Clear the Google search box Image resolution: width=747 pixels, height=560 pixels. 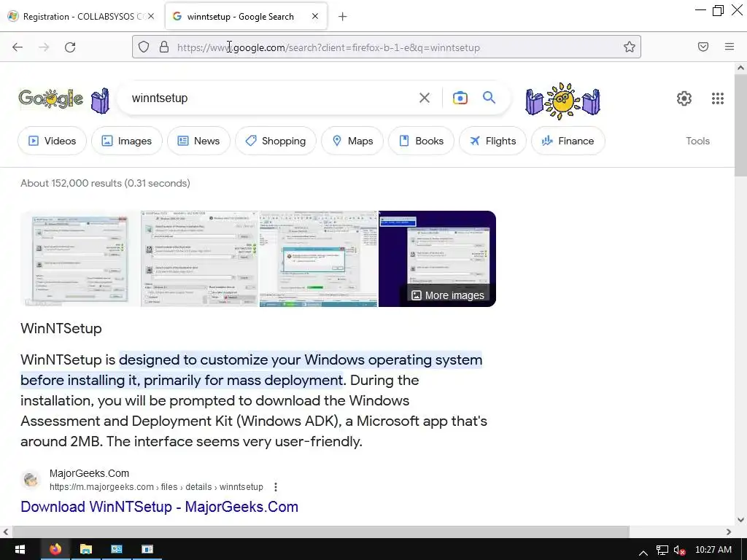click(425, 98)
